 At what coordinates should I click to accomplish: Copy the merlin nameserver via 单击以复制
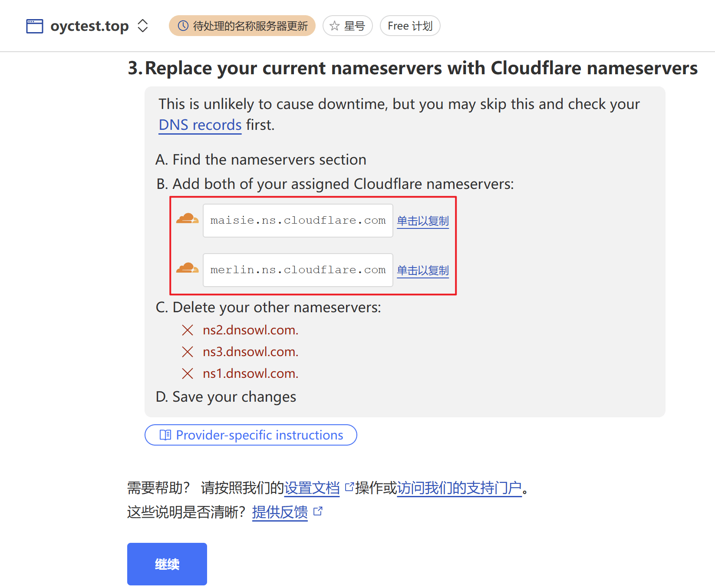423,271
